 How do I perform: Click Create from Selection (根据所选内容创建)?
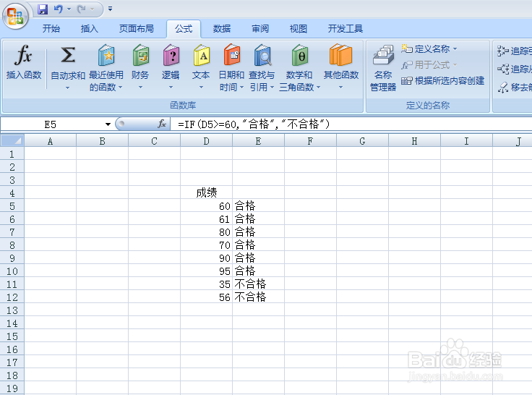(443, 80)
